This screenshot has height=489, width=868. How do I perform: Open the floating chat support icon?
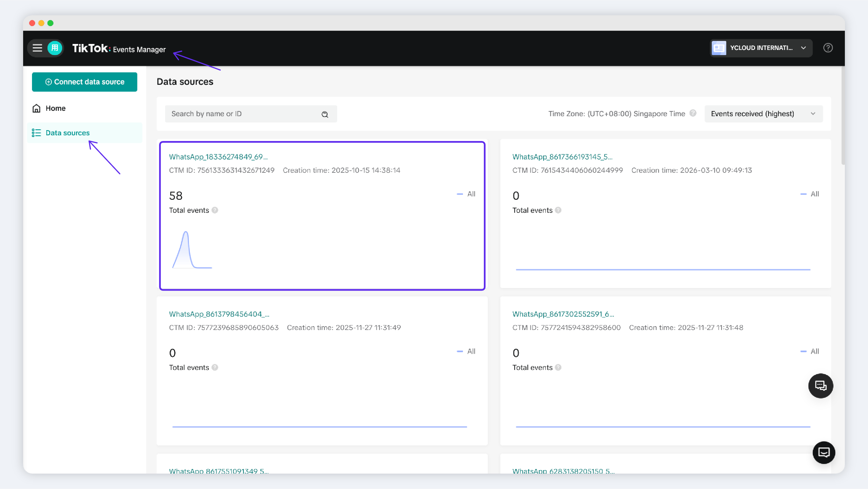821,385
